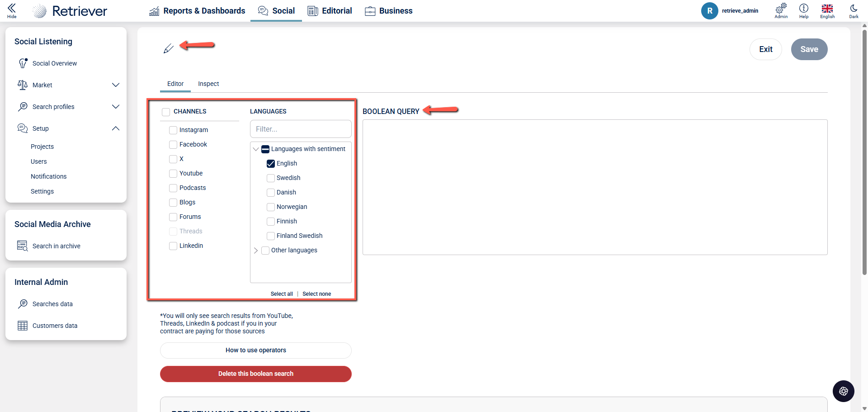This screenshot has height=412, width=868.
Task: Open the floating support widget icon
Action: (x=844, y=391)
